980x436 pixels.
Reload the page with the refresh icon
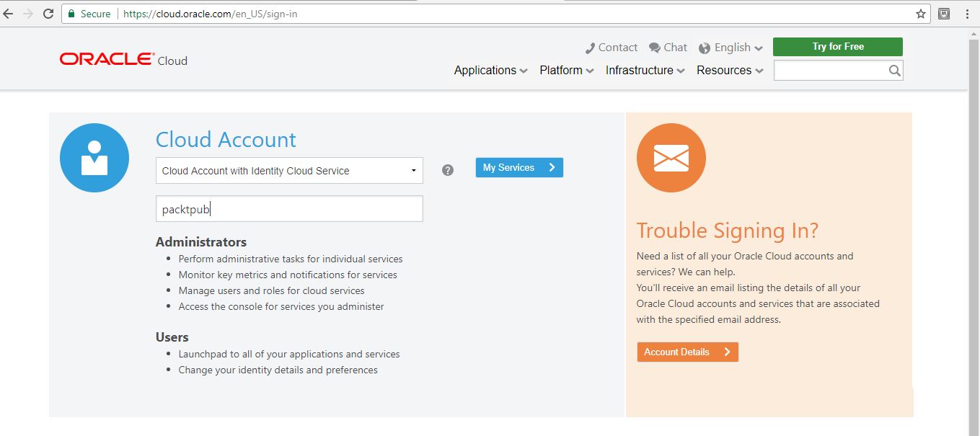coord(48,14)
